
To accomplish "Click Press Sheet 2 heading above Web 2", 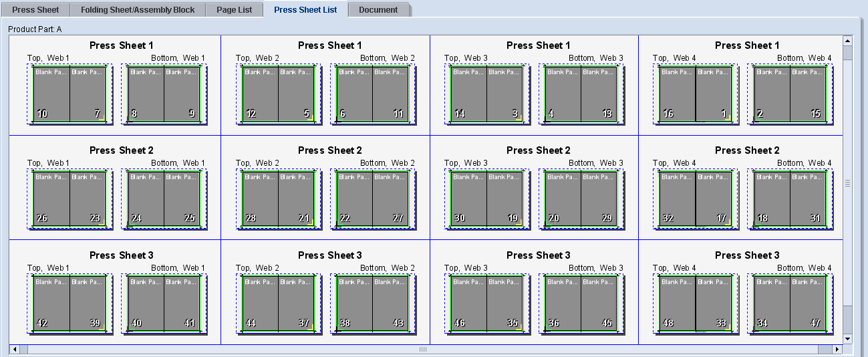I will (330, 150).
